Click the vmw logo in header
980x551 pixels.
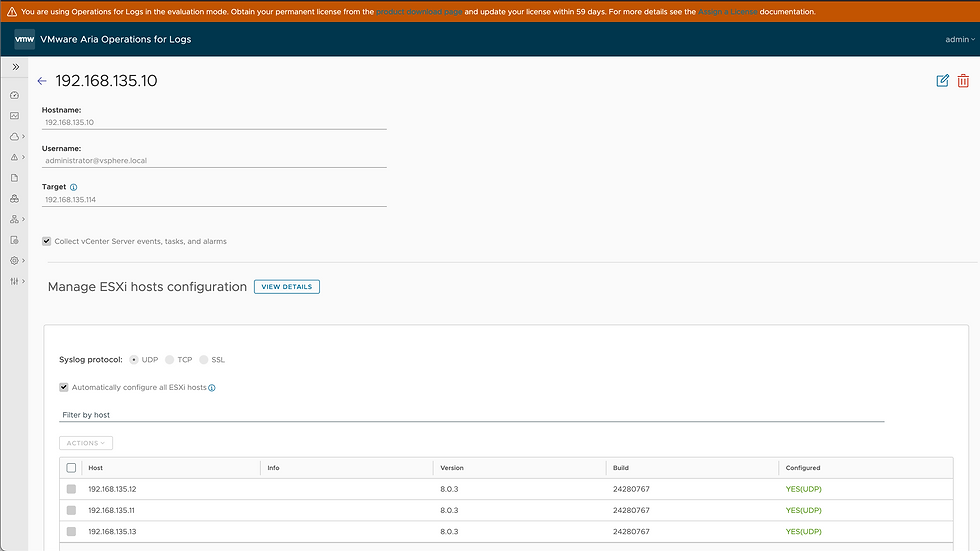(x=24, y=39)
